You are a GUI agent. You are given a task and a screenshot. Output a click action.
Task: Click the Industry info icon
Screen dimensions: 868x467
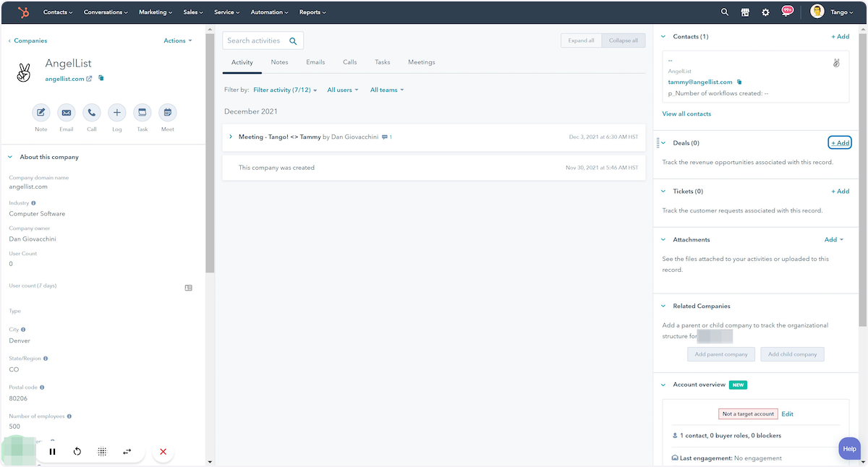pyautogui.click(x=33, y=203)
